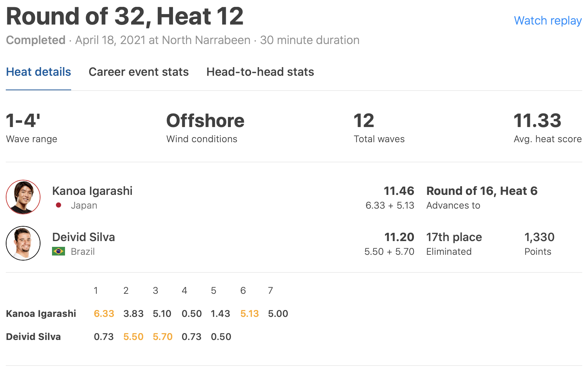Open the Watch replay link

(548, 21)
